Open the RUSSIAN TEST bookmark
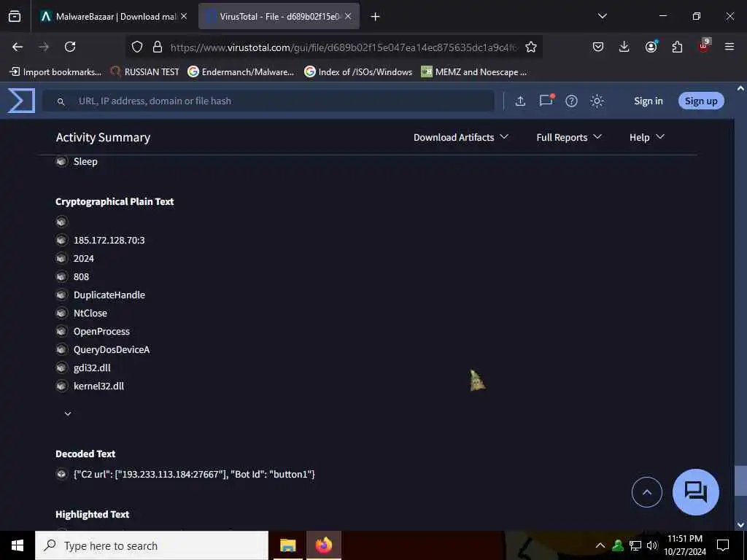The width and height of the screenshot is (747, 560). pos(144,72)
